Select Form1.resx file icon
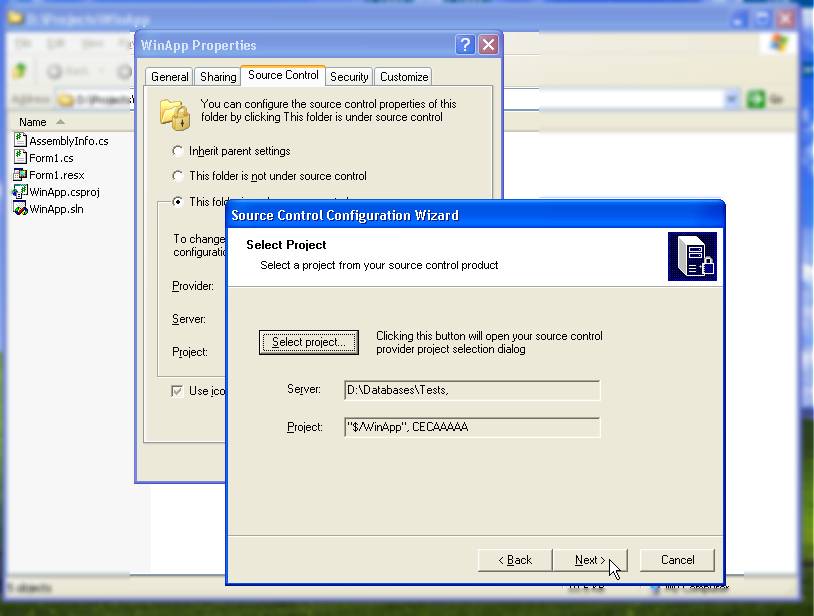This screenshot has width=814, height=616. 20,174
